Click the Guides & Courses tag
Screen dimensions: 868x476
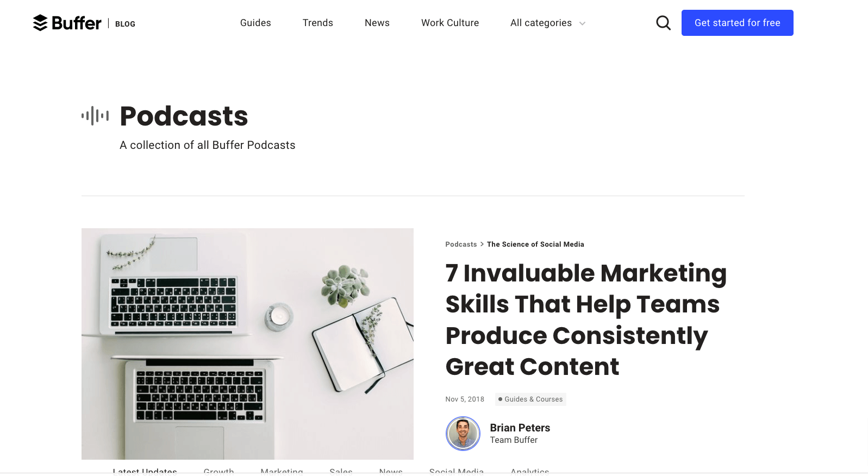(530, 399)
